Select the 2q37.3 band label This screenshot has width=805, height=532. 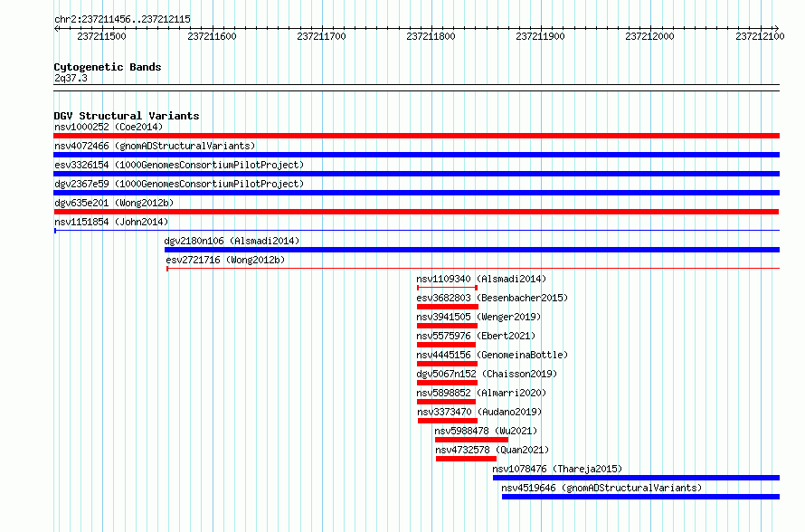click(71, 78)
